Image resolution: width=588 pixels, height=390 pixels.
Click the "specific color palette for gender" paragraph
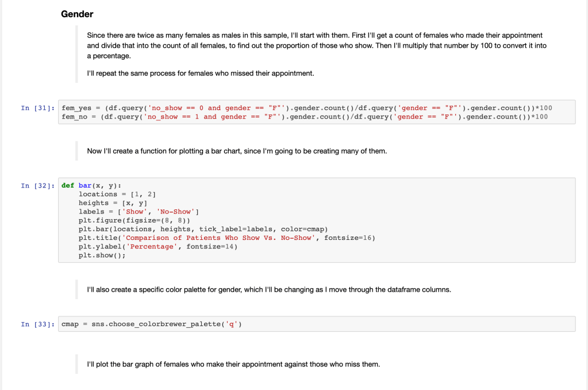click(x=268, y=289)
